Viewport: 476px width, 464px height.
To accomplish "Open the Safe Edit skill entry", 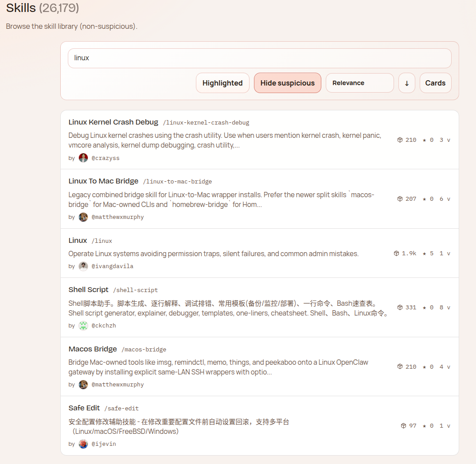I will click(84, 408).
